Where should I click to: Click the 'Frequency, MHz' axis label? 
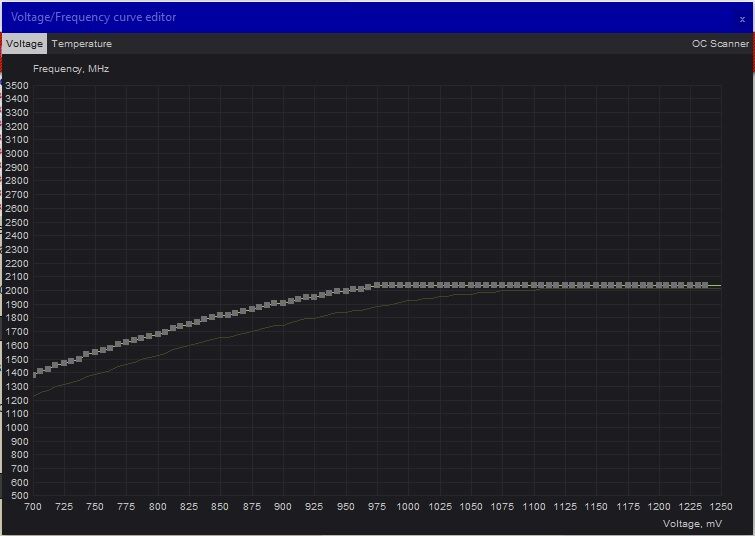coord(71,69)
